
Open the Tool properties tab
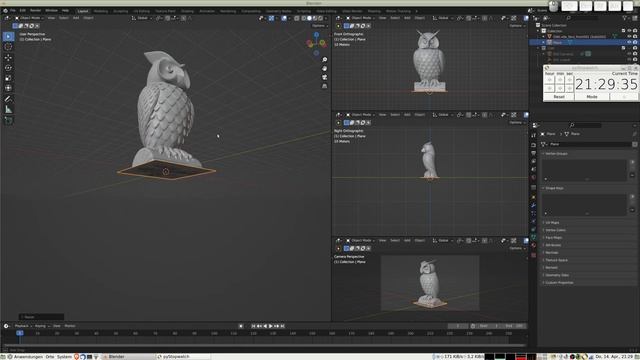[533, 135]
